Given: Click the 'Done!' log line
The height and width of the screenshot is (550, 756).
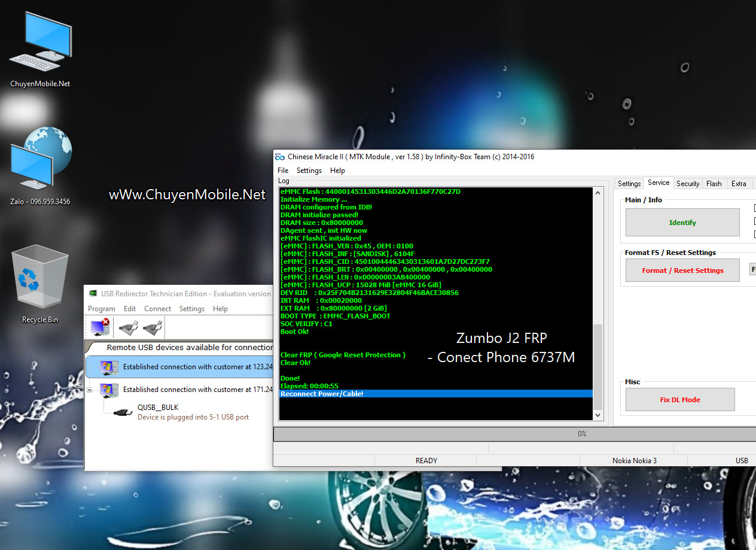Looking at the screenshot, I should (x=290, y=378).
